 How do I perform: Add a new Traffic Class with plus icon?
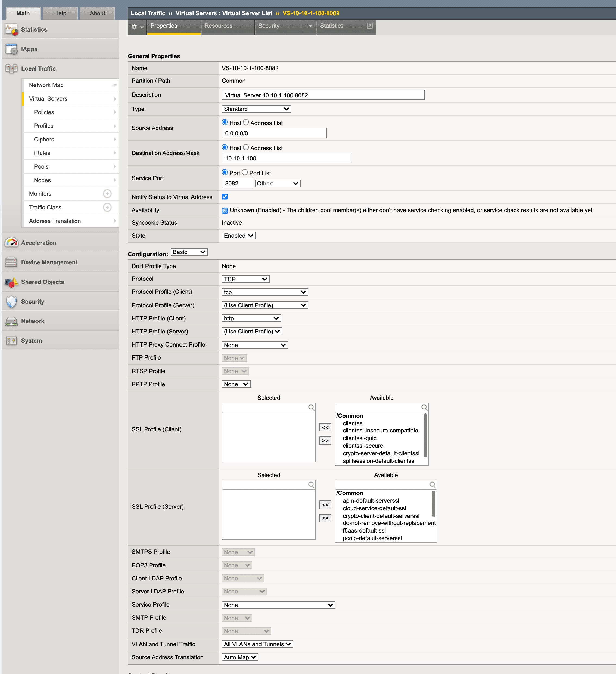(x=107, y=207)
